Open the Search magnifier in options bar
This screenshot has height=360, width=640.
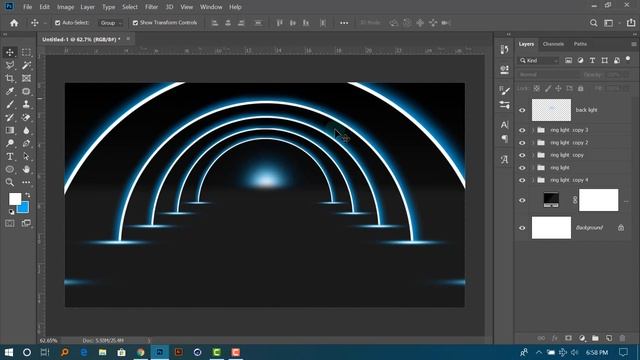pyautogui.click(x=593, y=23)
